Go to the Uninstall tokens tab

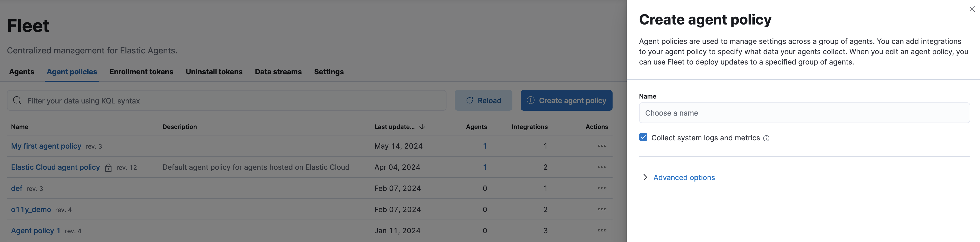tap(214, 72)
